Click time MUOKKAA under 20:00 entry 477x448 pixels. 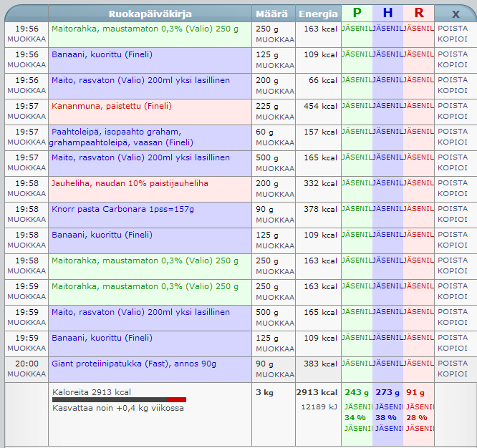[x=26, y=374]
